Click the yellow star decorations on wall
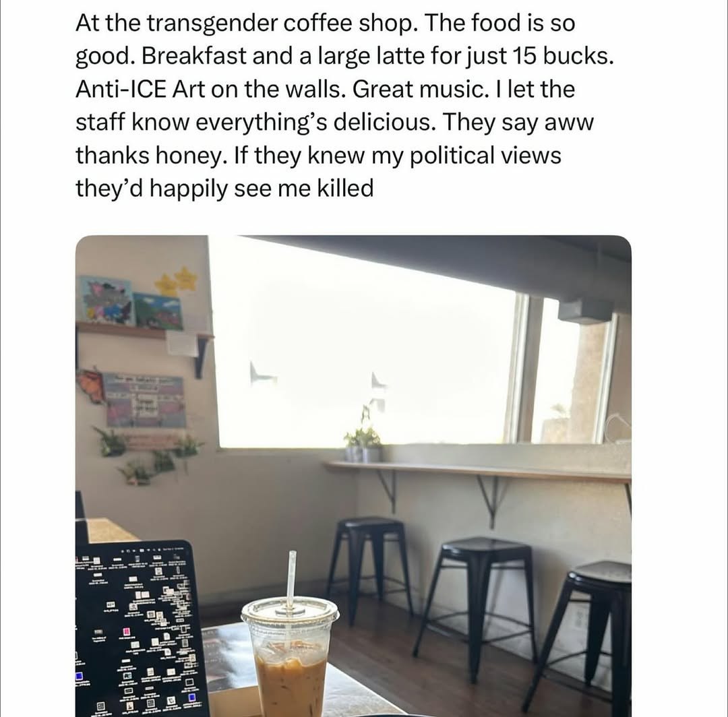Image resolution: width=728 pixels, height=717 pixels. (176, 282)
